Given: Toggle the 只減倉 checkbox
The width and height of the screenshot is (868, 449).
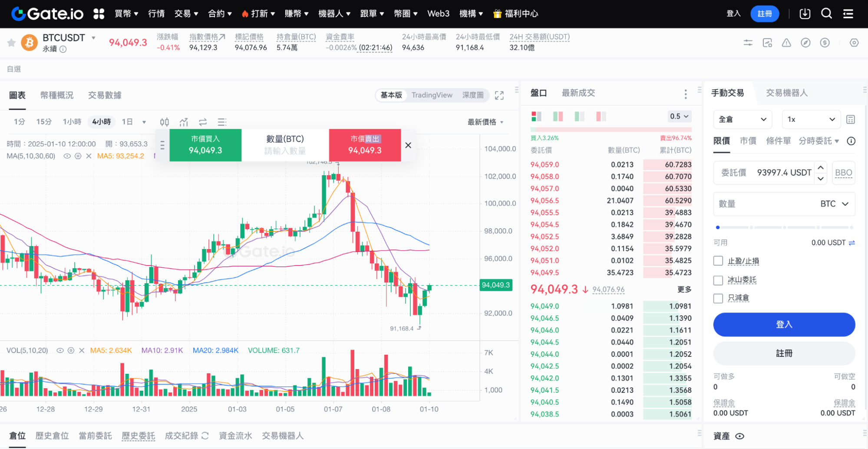Looking at the screenshot, I should [x=718, y=298].
